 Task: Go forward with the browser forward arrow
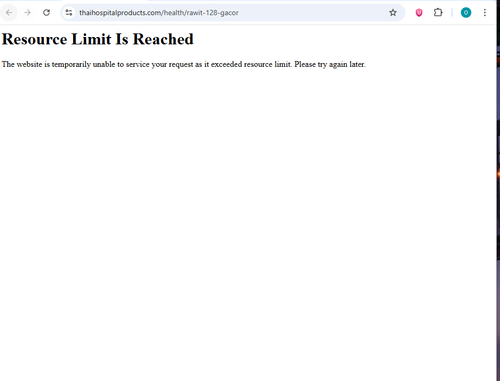[28, 13]
